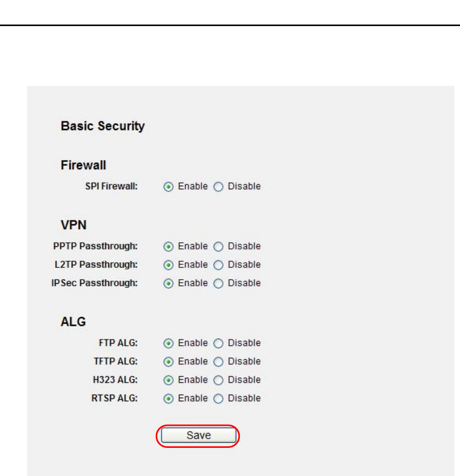Enable the SPI Firewall option
460x476 pixels.
pyautogui.click(x=168, y=187)
